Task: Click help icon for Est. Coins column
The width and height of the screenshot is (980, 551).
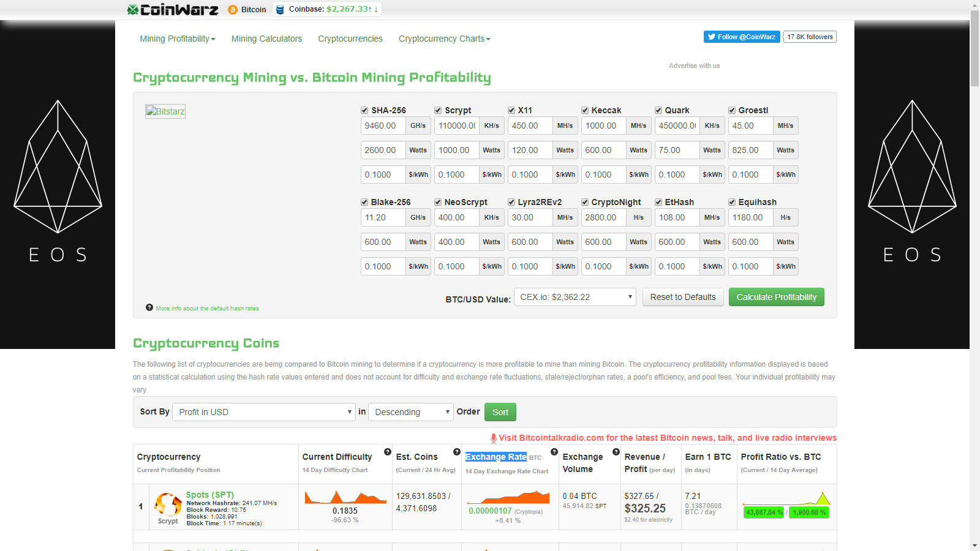Action: (x=457, y=452)
